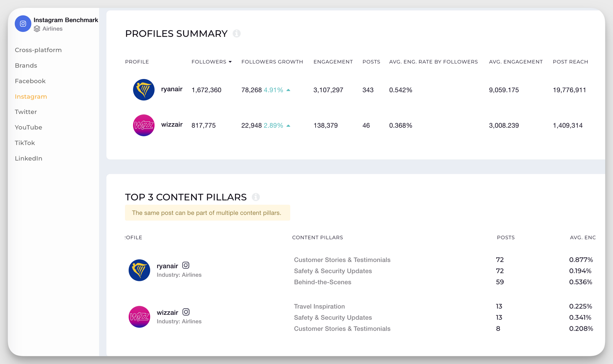Screen dimensions: 613x364
Task: Click Content Pillars column header
Action: (x=318, y=237)
